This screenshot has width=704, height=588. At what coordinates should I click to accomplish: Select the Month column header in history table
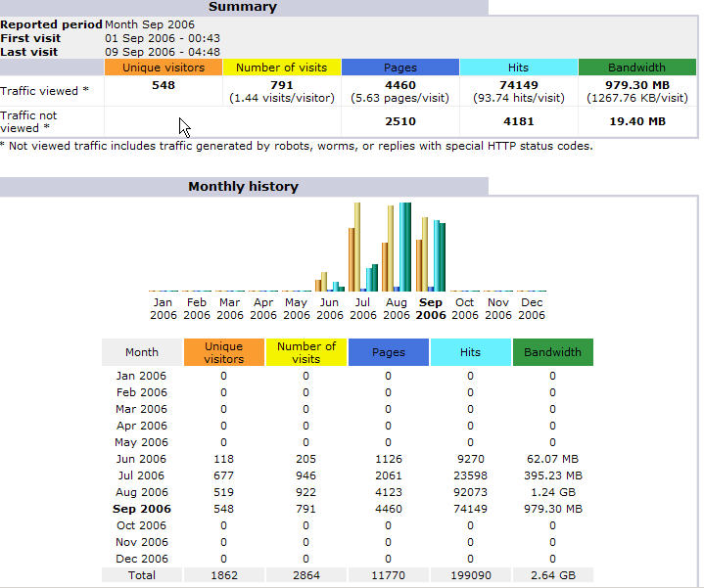click(142, 352)
